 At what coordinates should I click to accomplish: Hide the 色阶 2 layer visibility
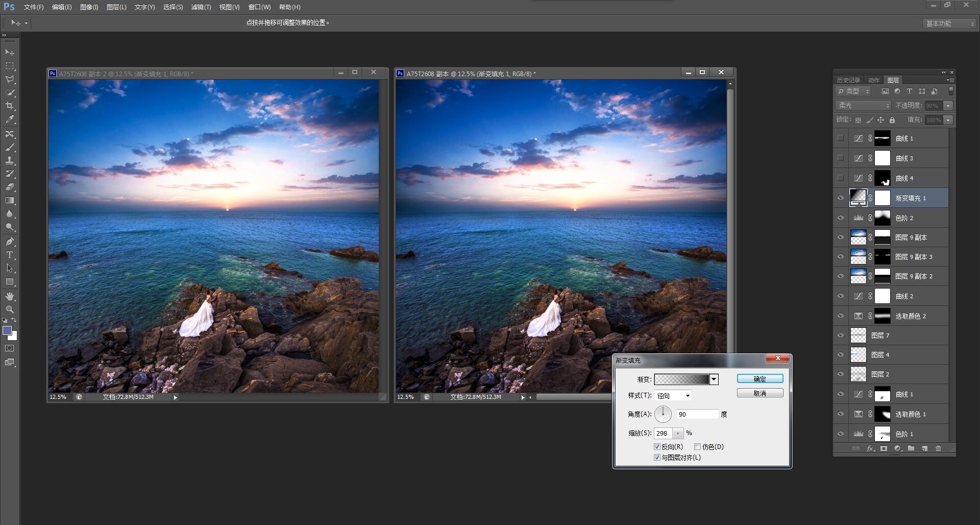click(x=841, y=218)
